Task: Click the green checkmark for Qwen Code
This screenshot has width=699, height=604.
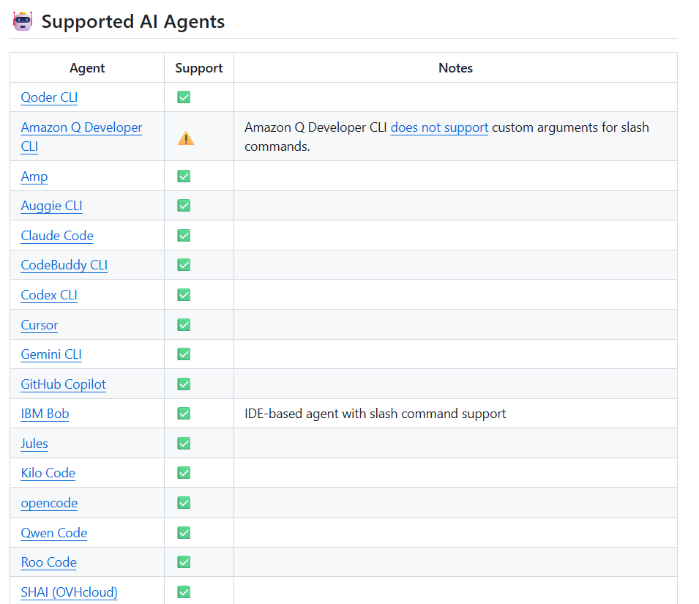Action: pyautogui.click(x=184, y=532)
